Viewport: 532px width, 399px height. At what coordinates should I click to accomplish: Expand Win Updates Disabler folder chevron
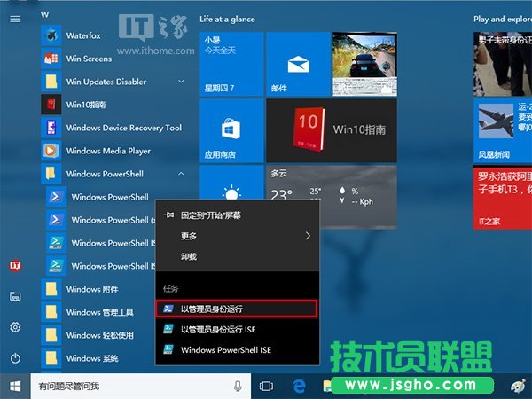pyautogui.click(x=181, y=82)
